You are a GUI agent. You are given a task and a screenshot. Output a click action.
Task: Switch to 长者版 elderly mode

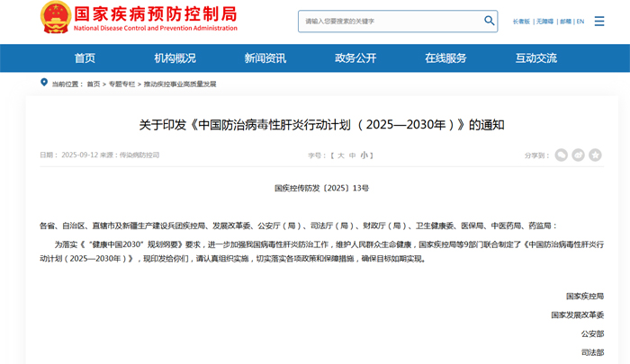(521, 21)
